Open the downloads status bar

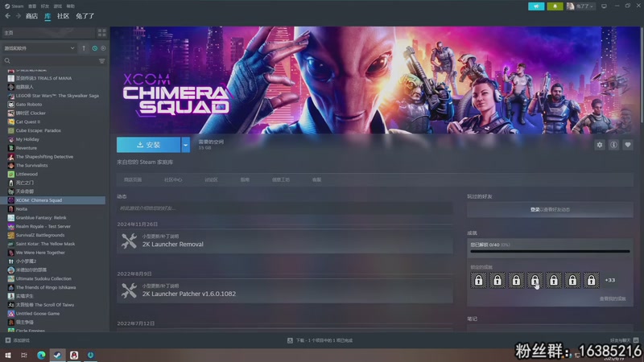coord(320,340)
